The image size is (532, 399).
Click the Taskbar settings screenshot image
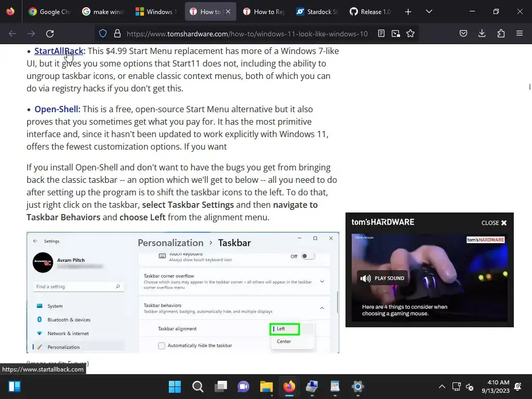183,292
